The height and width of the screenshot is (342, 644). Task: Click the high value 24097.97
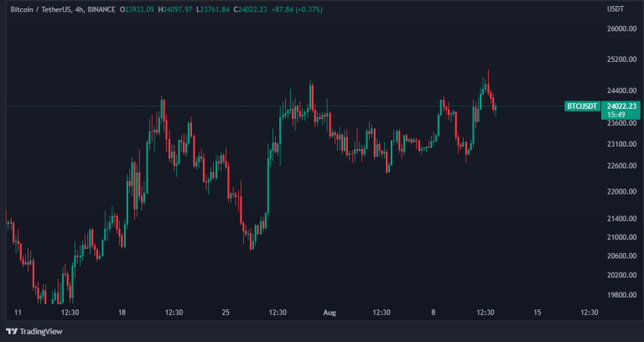pyautogui.click(x=178, y=9)
